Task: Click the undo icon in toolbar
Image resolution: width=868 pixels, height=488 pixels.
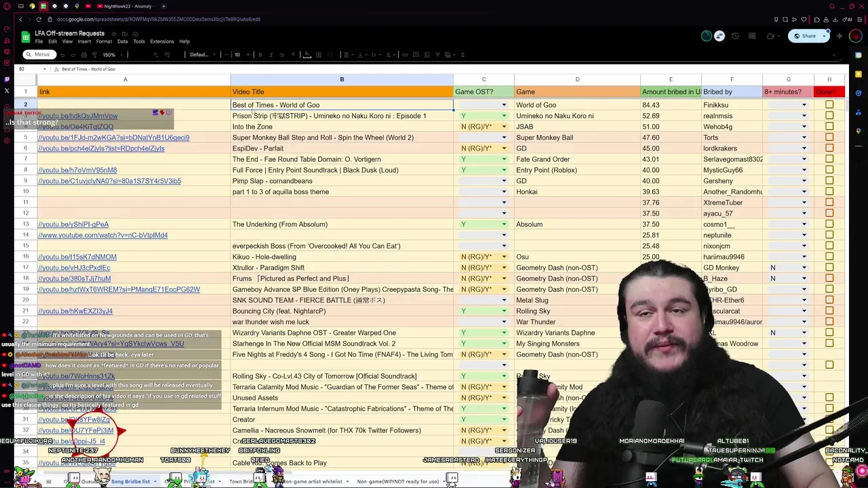Action: [x=62, y=55]
